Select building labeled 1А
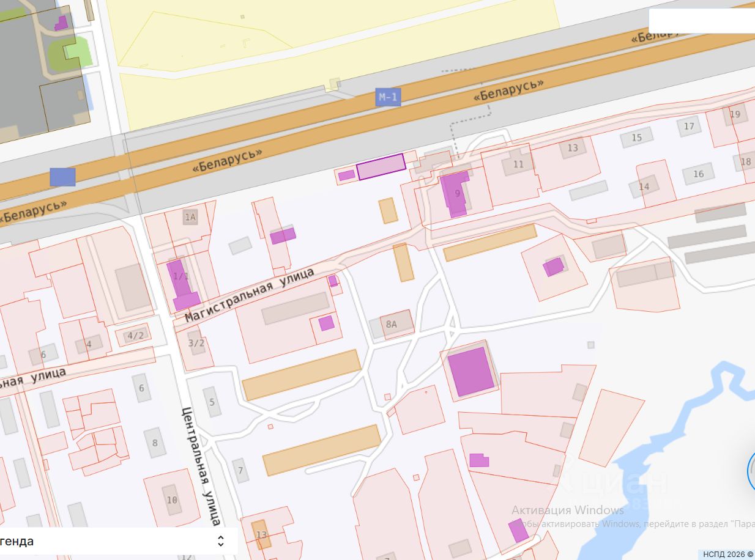 click(190, 216)
